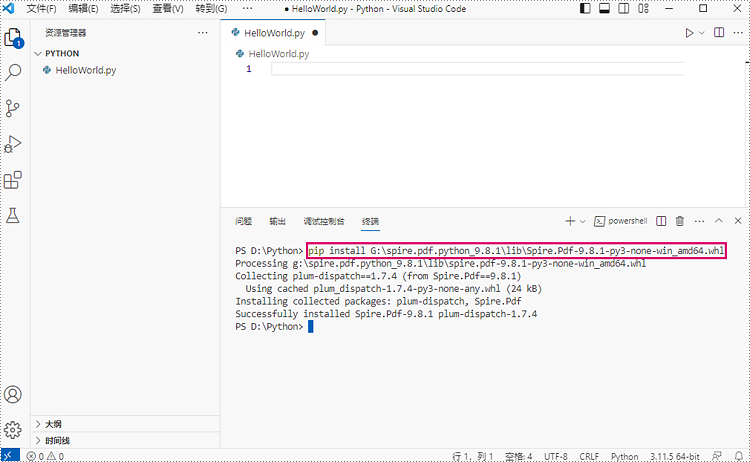Click unsaved dot on HelloWorld.py tab
750x462 pixels.
[315, 33]
